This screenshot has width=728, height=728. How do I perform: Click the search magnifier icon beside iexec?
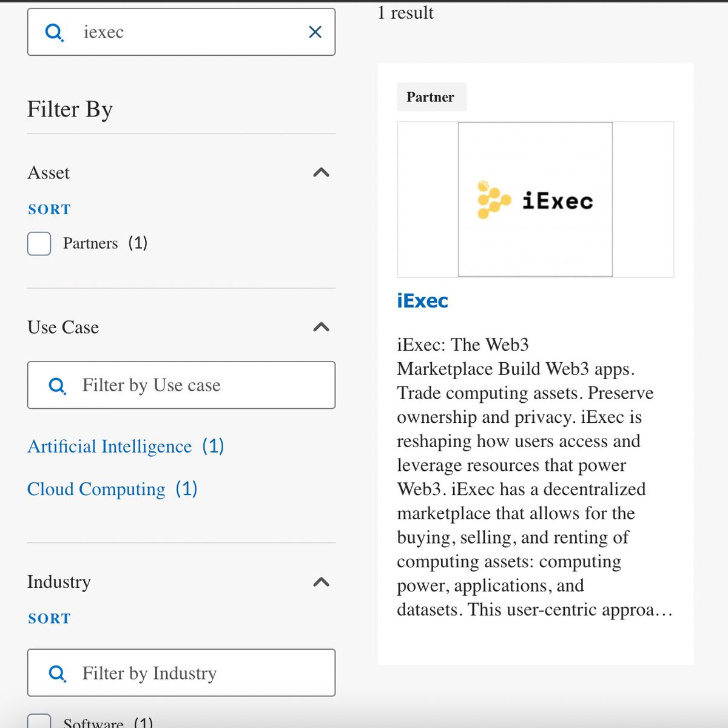(x=55, y=32)
